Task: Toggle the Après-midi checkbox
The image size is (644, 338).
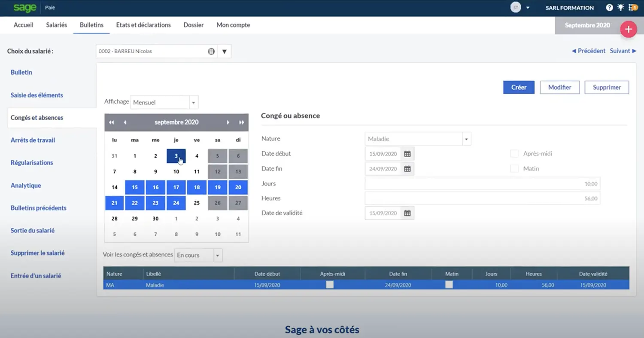Action: (514, 154)
